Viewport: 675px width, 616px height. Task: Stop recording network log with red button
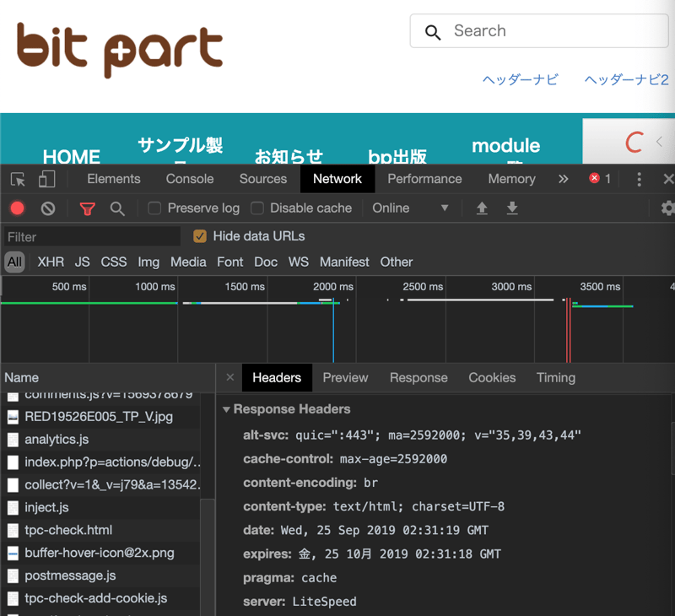17,208
